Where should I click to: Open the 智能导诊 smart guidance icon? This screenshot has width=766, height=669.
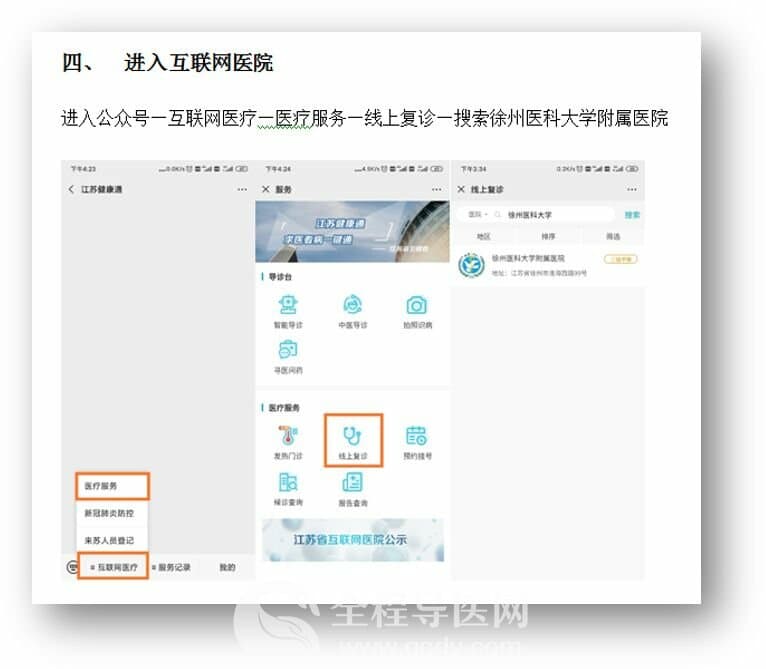[288, 307]
